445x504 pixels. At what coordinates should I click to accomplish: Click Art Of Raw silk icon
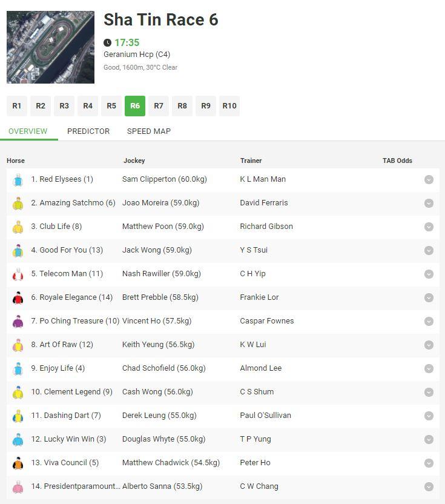[18, 345]
